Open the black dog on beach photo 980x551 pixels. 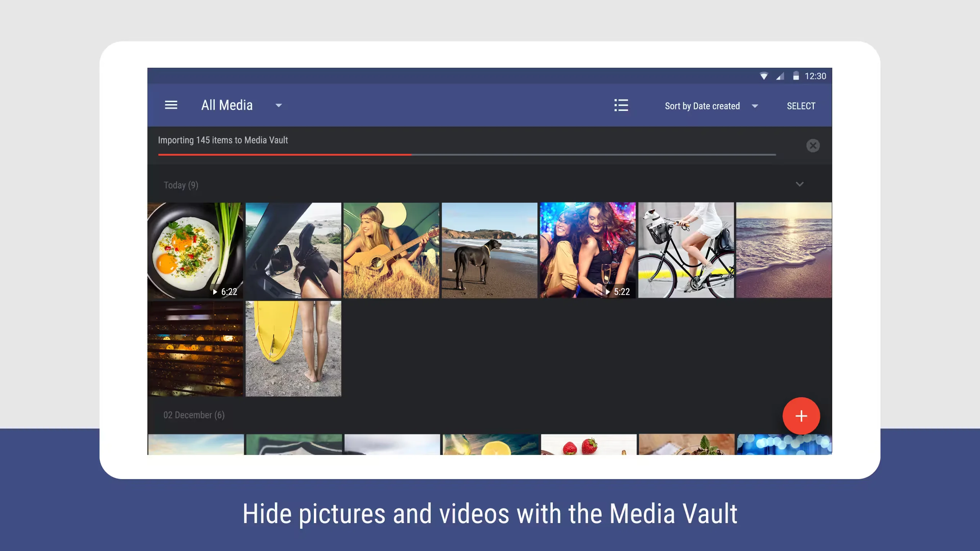point(489,250)
